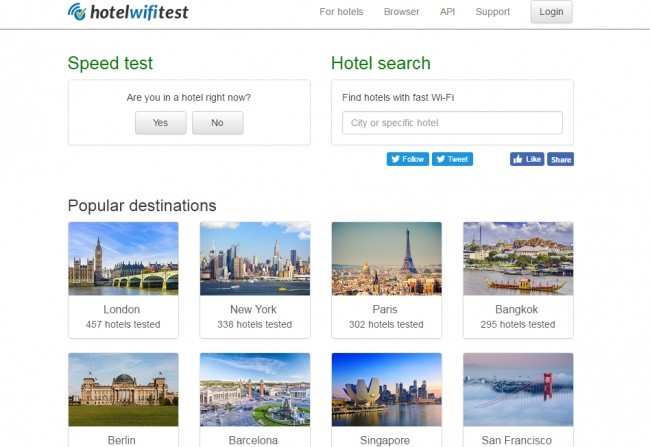The height and width of the screenshot is (447, 650).
Task: Click the Facebook Share button
Action: (x=560, y=159)
